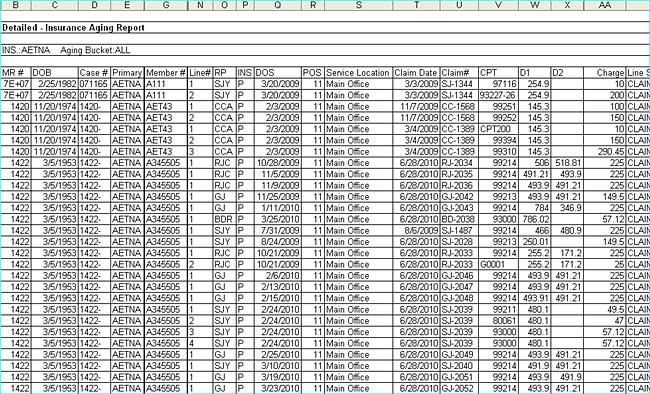Select column T header
The height and width of the screenshot is (394, 650).
point(416,5)
